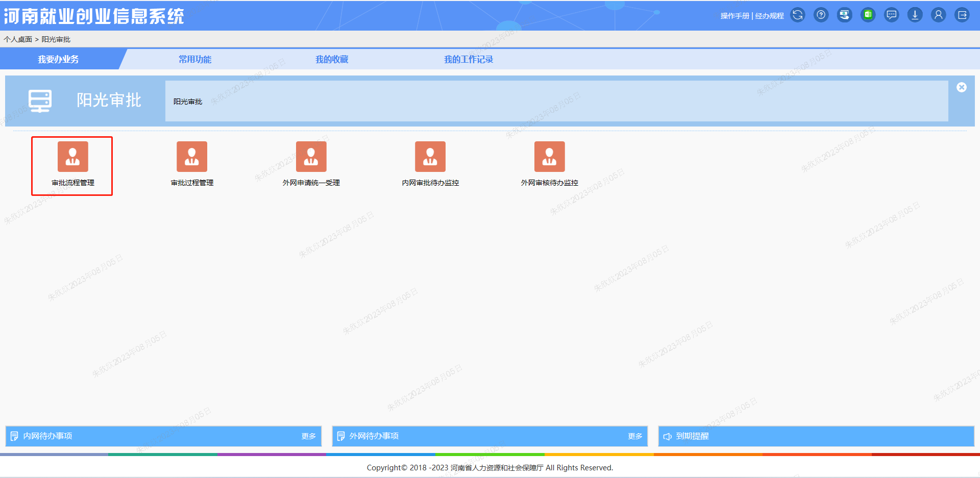This screenshot has height=478, width=980.
Task: Open the user profile icon
Action: pos(938,15)
